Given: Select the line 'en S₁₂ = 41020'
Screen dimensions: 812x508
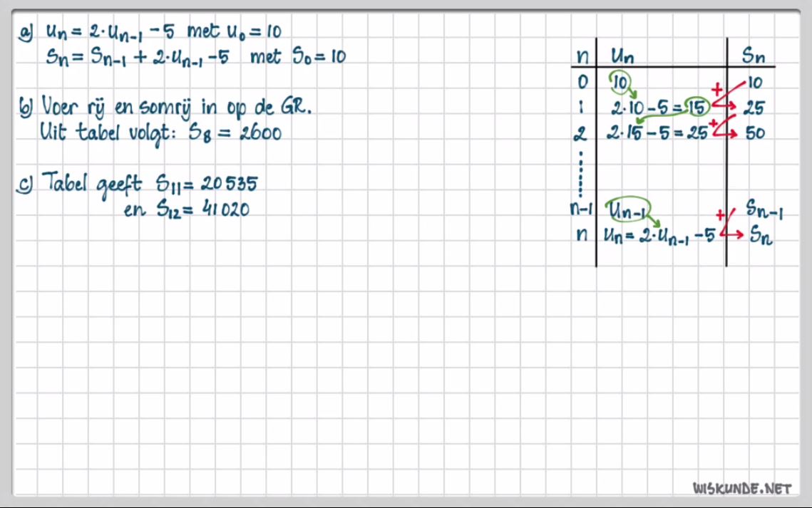Looking at the screenshot, I should (x=187, y=209).
